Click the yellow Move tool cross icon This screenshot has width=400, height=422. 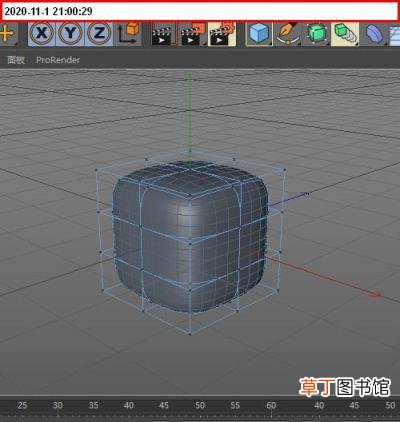point(7,34)
